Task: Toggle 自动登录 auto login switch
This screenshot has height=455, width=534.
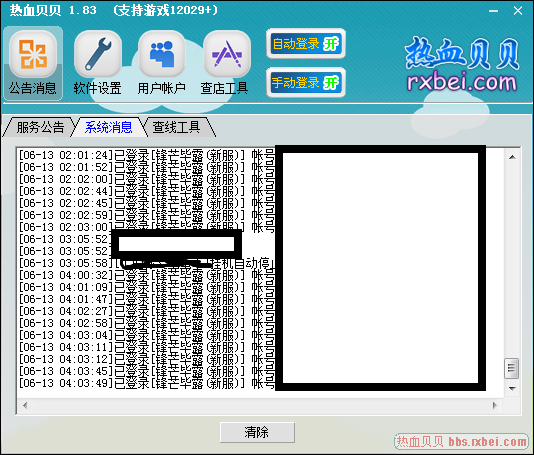Action: pyautogui.click(x=306, y=44)
